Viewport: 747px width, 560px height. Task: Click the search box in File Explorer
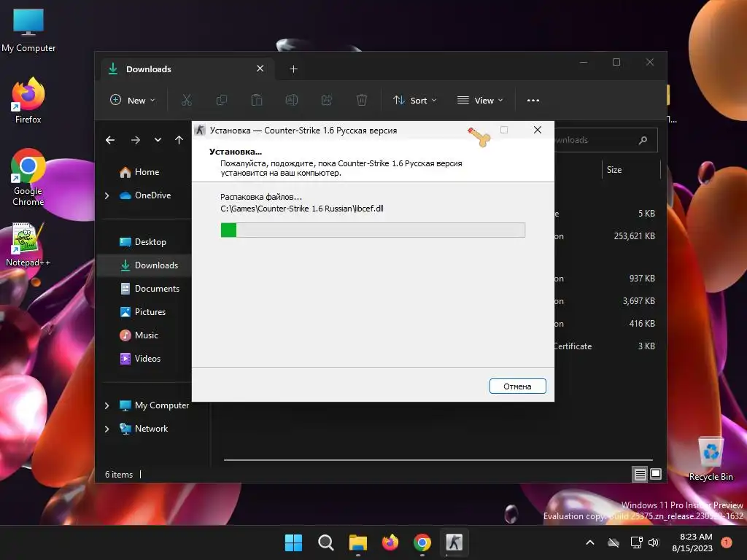click(605, 140)
